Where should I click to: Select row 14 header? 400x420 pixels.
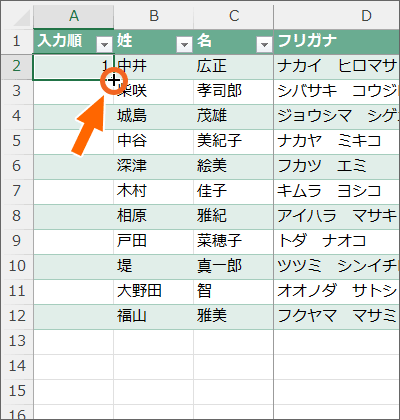click(x=17, y=366)
